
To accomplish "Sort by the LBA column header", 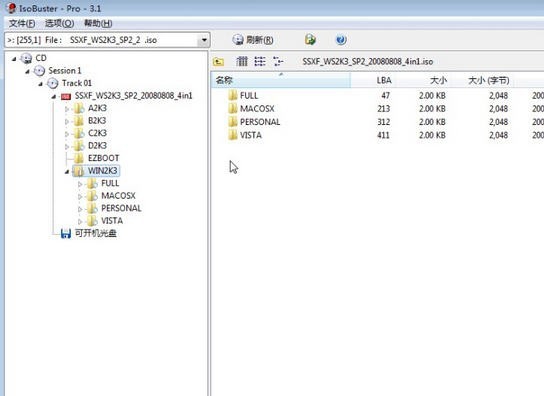I will (373, 80).
